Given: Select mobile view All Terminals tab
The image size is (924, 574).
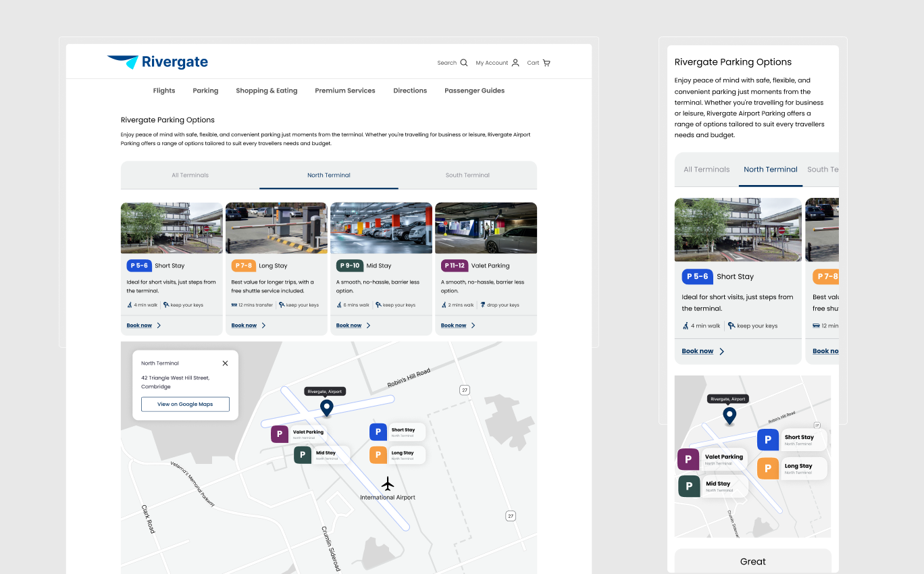Looking at the screenshot, I should (x=707, y=169).
